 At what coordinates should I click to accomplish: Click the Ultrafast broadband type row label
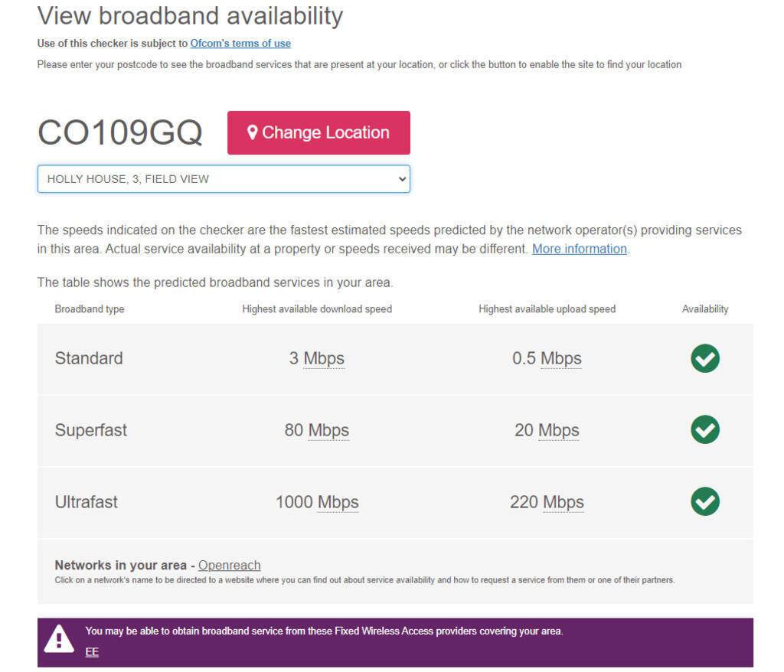(87, 502)
